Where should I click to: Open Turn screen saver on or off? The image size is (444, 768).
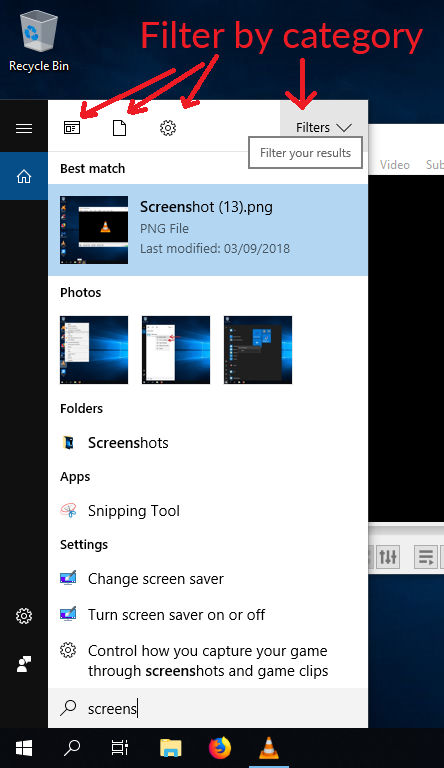(x=208, y=615)
